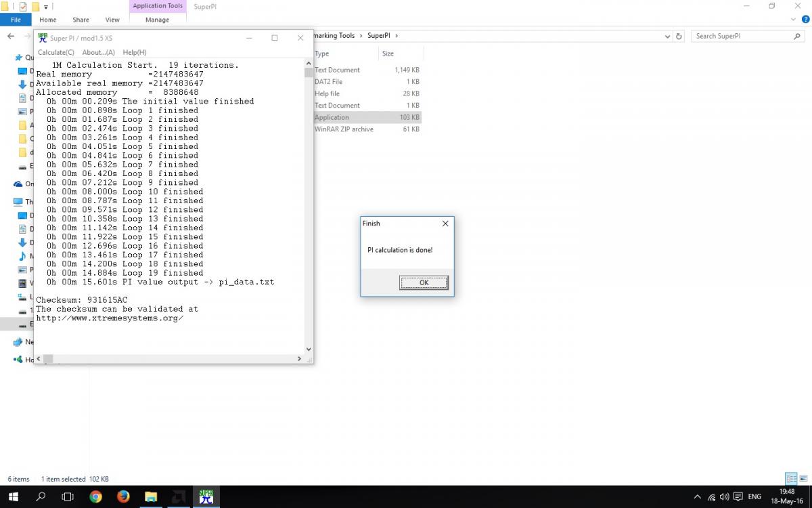Viewport: 812px width, 508px height.
Task: Click the Super PI horizontal scroll right arrow
Action: pyautogui.click(x=299, y=359)
